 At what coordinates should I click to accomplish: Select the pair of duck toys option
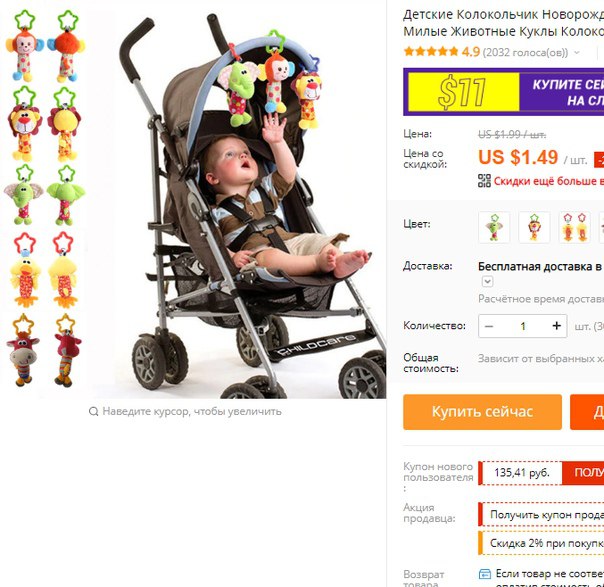(x=574, y=227)
